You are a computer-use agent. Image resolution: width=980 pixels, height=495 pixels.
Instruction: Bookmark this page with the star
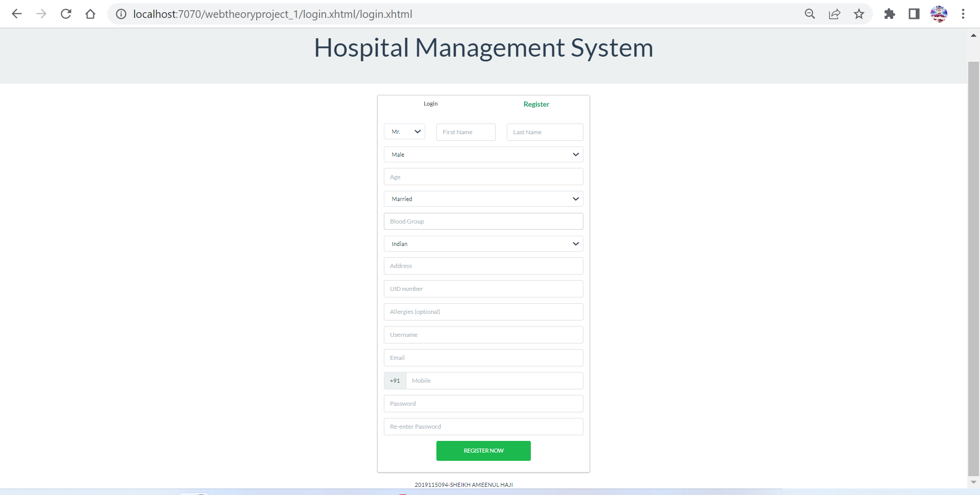(x=859, y=14)
